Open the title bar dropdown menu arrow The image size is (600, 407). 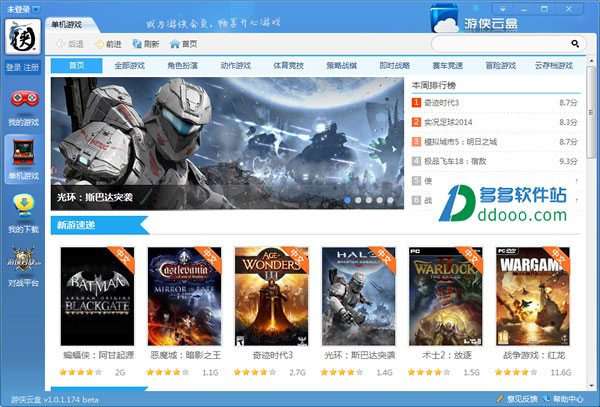pos(503,9)
